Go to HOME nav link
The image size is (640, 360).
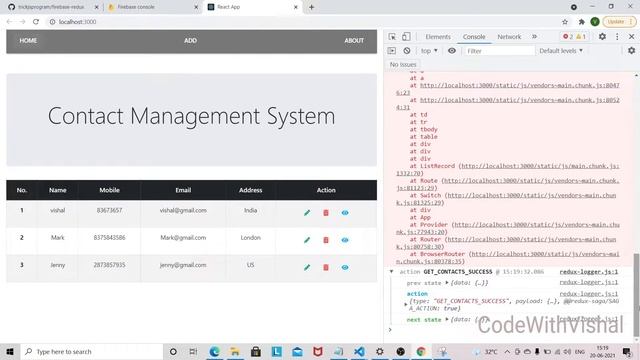pyautogui.click(x=28, y=40)
